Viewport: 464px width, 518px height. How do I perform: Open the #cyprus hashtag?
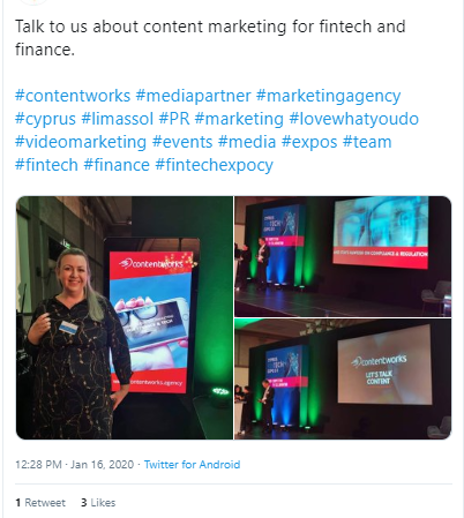(45, 119)
